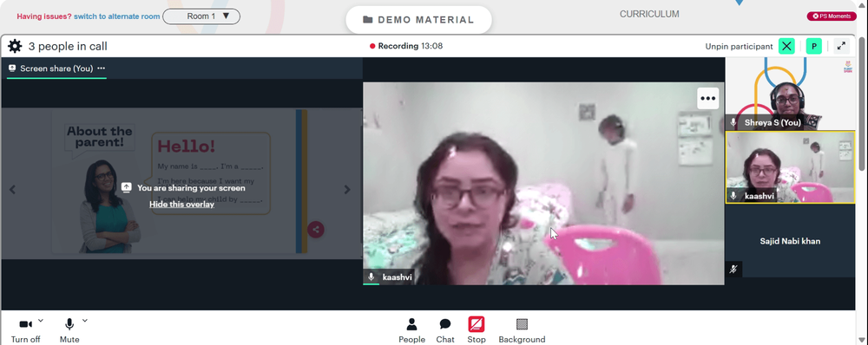Image resolution: width=868 pixels, height=345 pixels.
Task: Click the sharing-screen icon in the overlay
Action: coord(126,187)
